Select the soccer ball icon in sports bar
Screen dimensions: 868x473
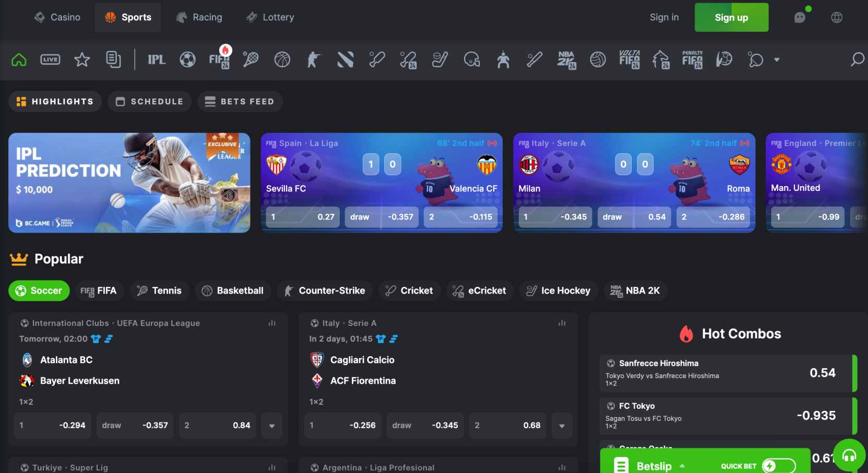pos(188,59)
